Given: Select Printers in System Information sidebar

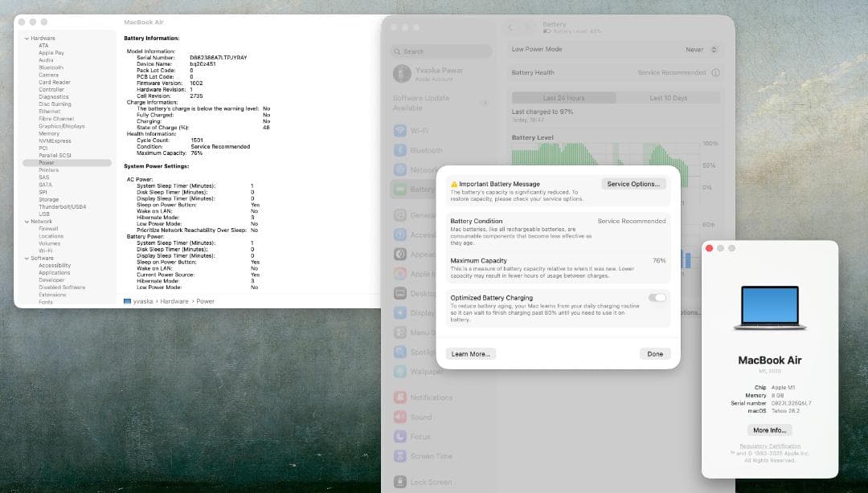Looking at the screenshot, I should 48,170.
